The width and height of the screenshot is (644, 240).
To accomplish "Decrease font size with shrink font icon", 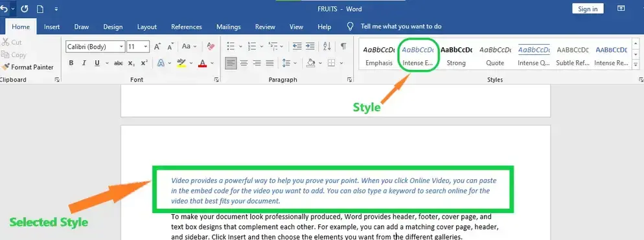I will 170,47.
